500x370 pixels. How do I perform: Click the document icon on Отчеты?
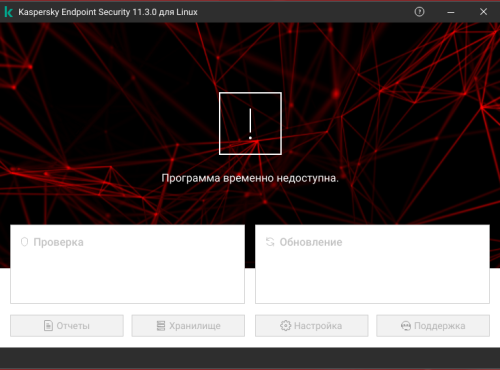click(48, 326)
